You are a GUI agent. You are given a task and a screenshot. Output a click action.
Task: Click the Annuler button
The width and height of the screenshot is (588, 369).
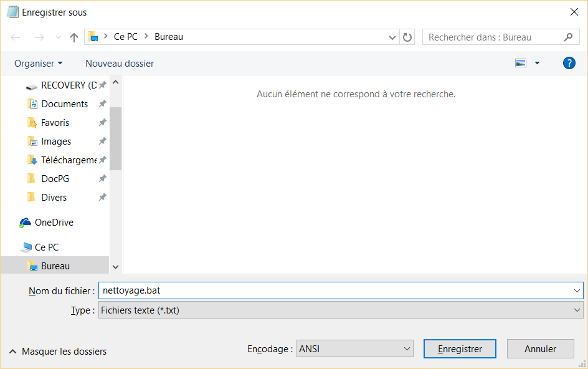coord(541,348)
